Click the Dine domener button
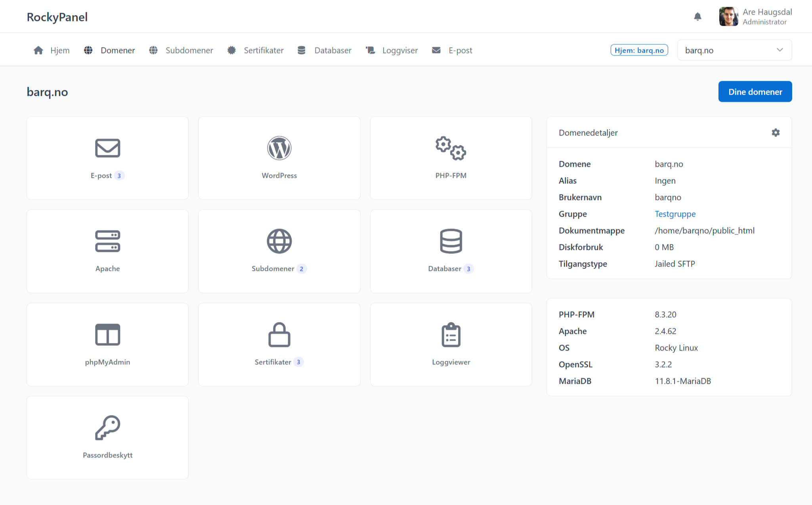This screenshot has height=505, width=812. tap(755, 92)
